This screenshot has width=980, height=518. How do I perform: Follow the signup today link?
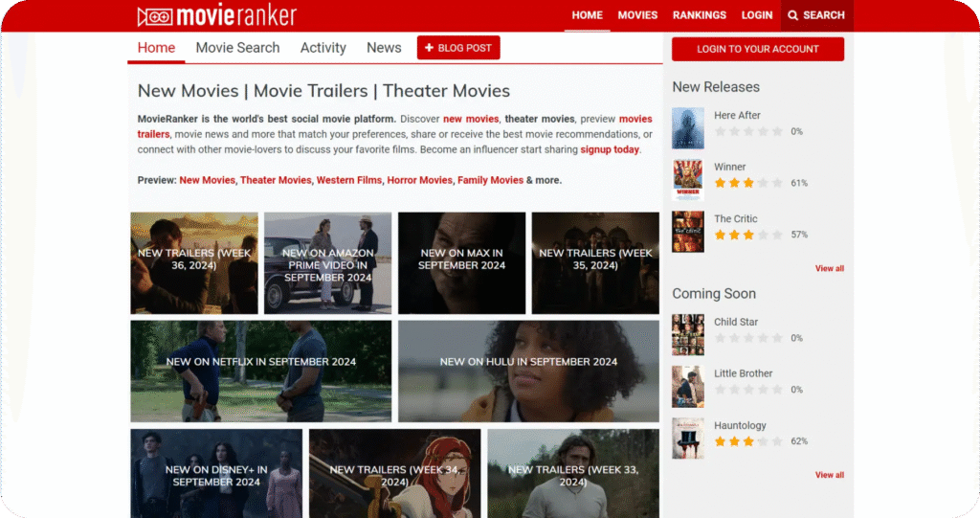[x=610, y=149]
